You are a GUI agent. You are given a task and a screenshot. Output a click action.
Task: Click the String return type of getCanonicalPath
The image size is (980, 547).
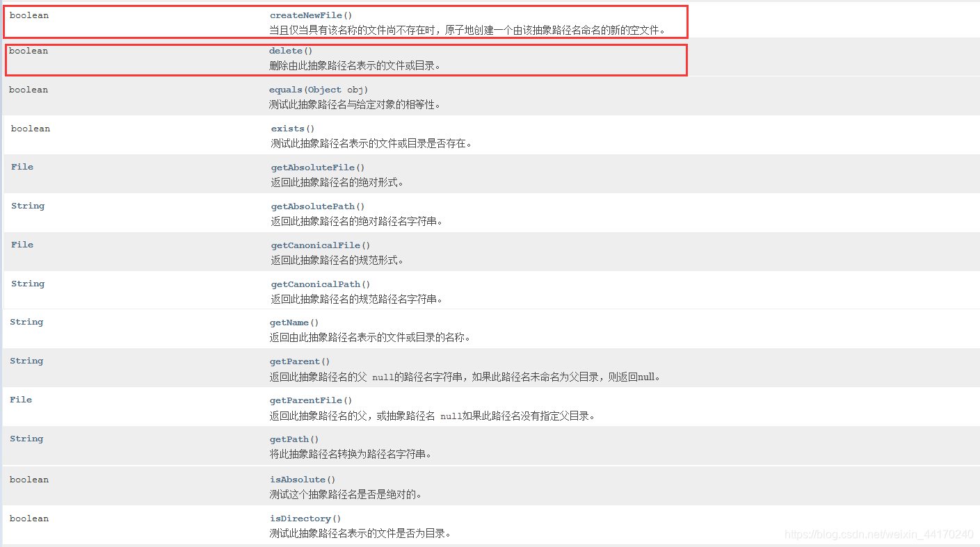coord(28,284)
